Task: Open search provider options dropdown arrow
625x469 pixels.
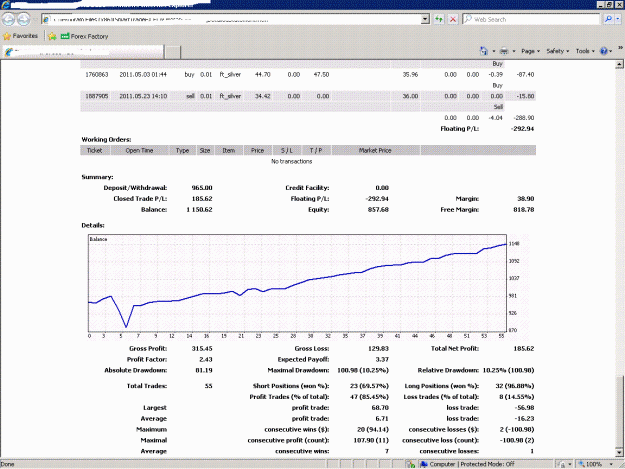Action: [x=617, y=19]
